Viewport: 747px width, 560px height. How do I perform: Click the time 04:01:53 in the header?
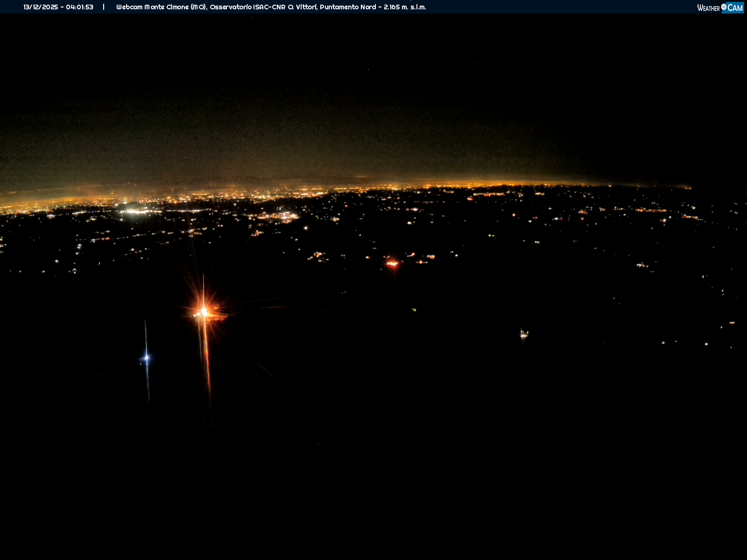(79, 7)
